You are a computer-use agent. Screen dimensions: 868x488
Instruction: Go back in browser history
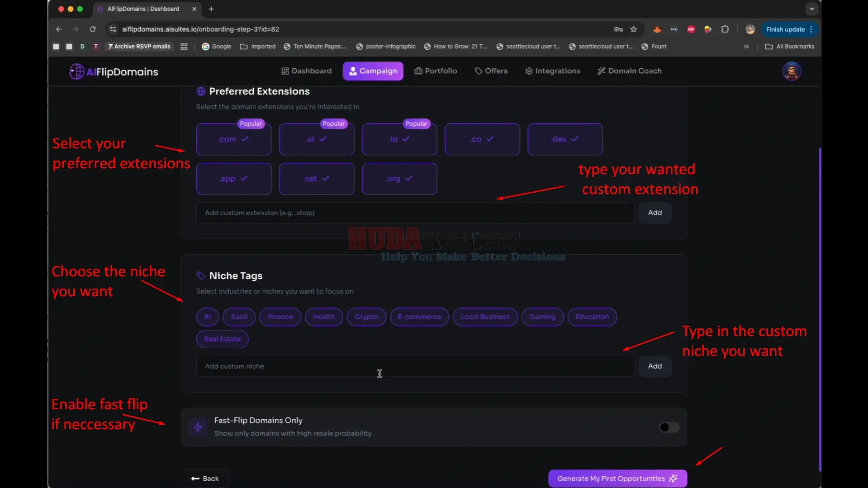[59, 29]
